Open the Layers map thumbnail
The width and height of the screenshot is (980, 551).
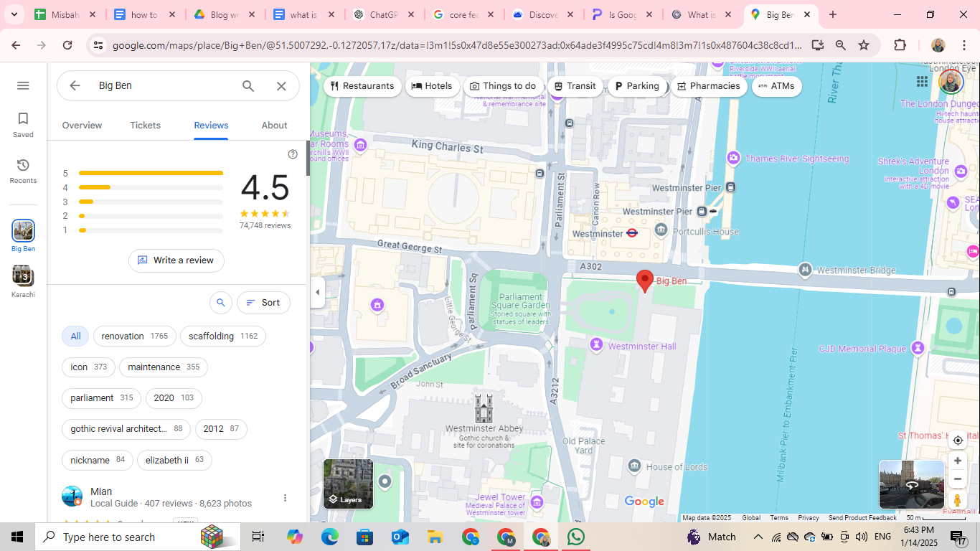pos(349,484)
